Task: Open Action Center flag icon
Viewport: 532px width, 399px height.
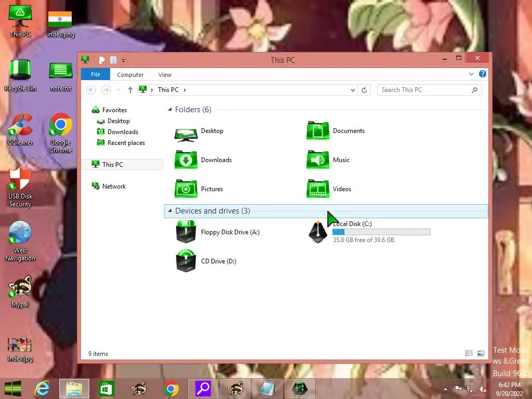Action: point(458,389)
